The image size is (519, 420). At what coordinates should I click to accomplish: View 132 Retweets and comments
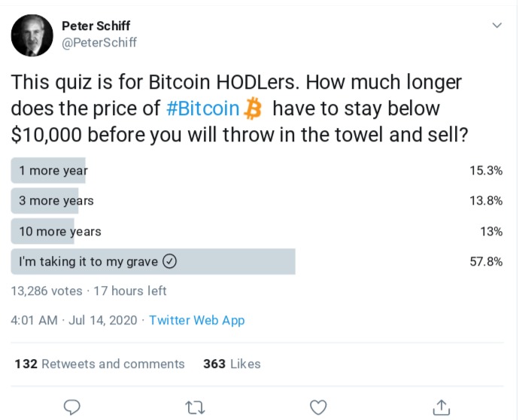[x=99, y=364]
